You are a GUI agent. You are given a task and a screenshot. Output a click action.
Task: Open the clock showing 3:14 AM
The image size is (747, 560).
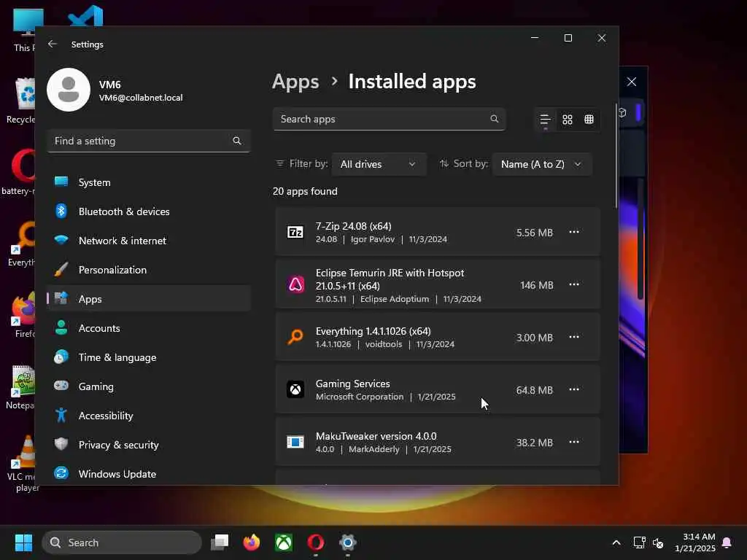pos(695,542)
